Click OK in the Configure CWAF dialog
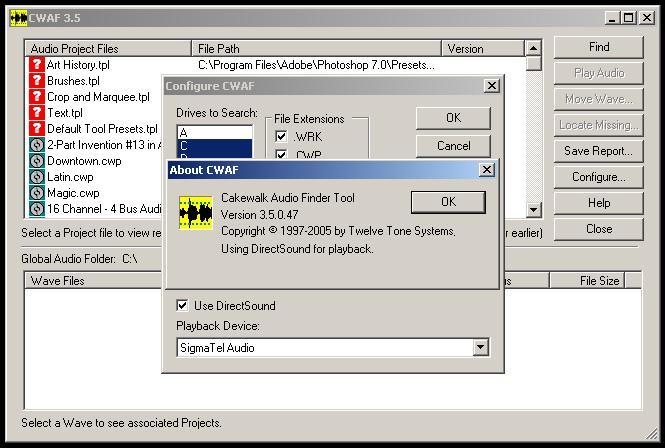Screen dimensions: 665x448 tap(453, 118)
